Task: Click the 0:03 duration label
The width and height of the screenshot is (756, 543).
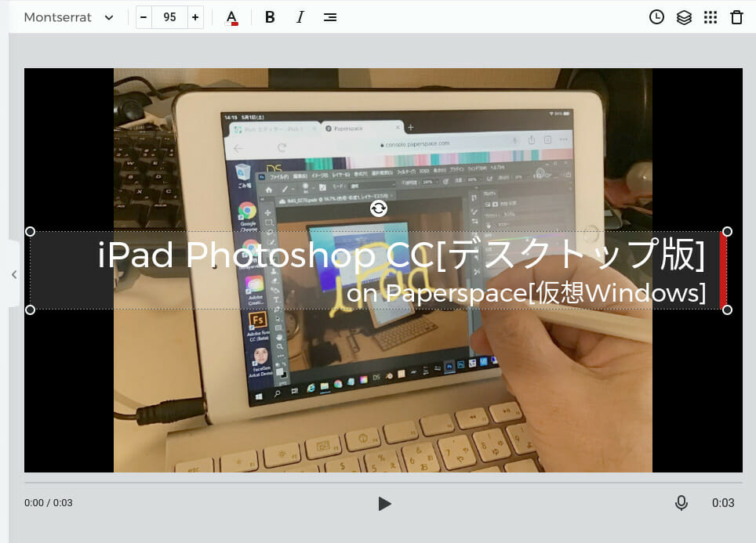Action: [723, 503]
